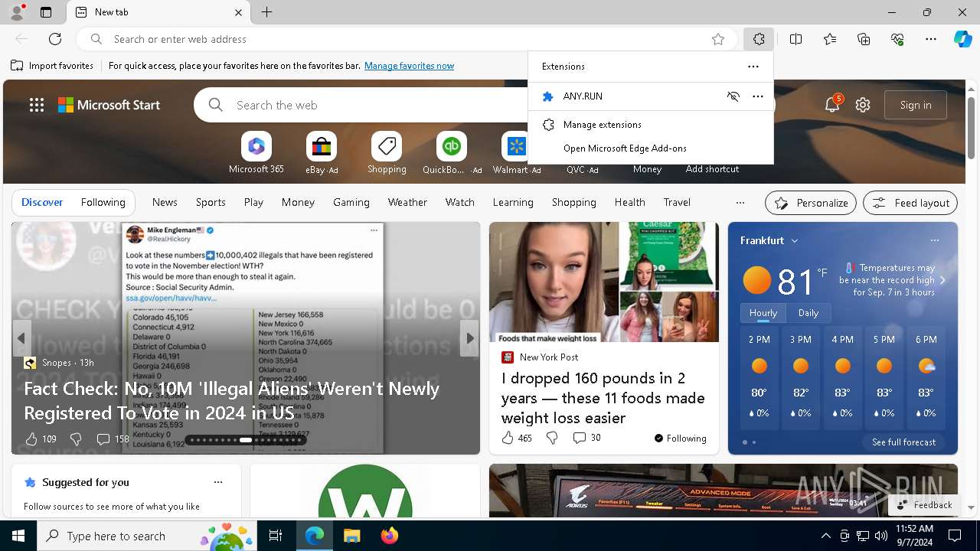Open Microsoft 365 shortcut
This screenshot has width=980, height=551.
tap(256, 153)
